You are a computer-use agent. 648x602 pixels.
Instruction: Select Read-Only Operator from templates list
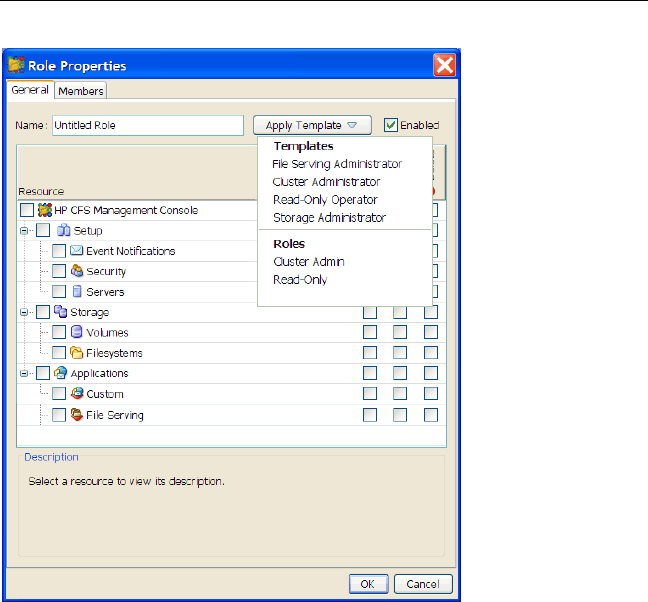[325, 200]
